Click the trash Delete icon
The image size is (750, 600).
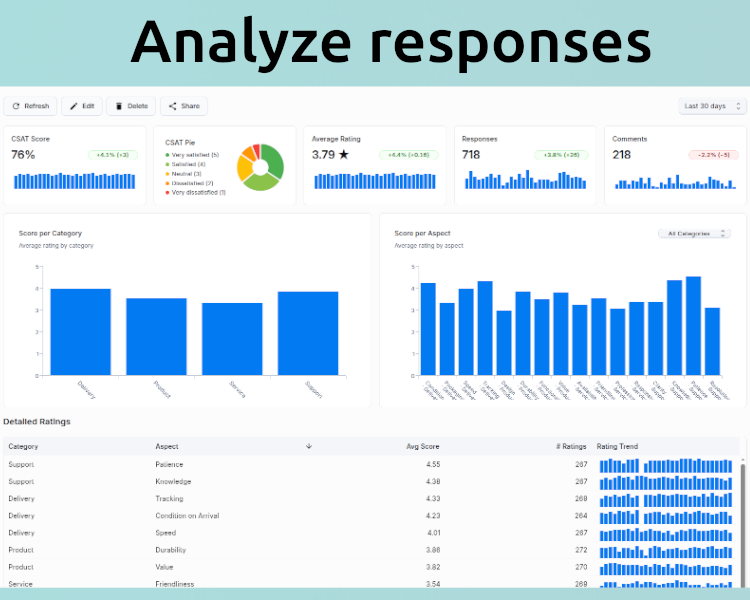(118, 106)
